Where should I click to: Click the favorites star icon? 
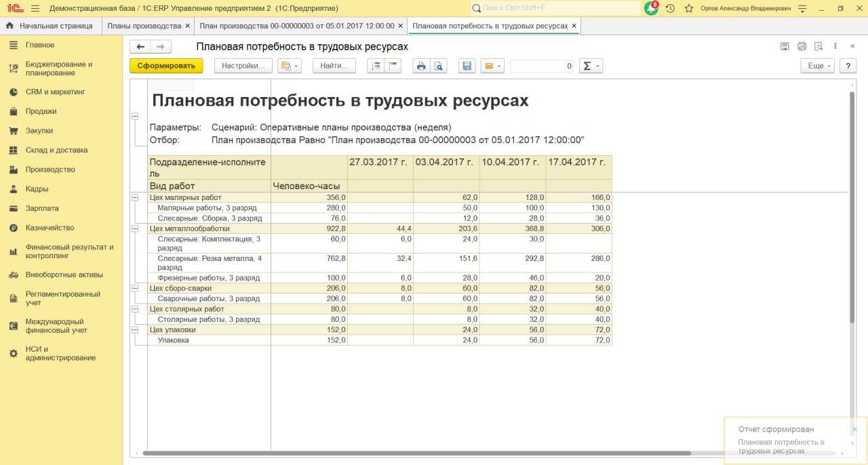(689, 8)
